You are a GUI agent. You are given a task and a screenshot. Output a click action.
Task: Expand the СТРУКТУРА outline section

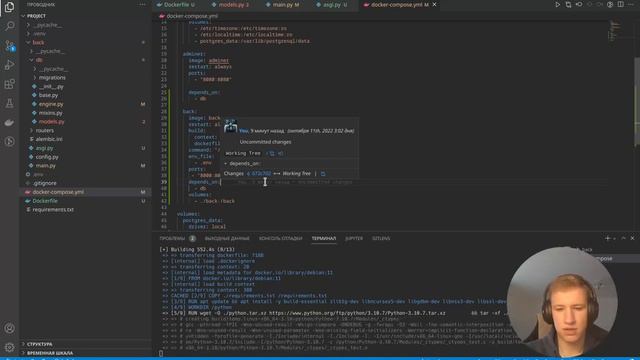[x=39, y=344]
